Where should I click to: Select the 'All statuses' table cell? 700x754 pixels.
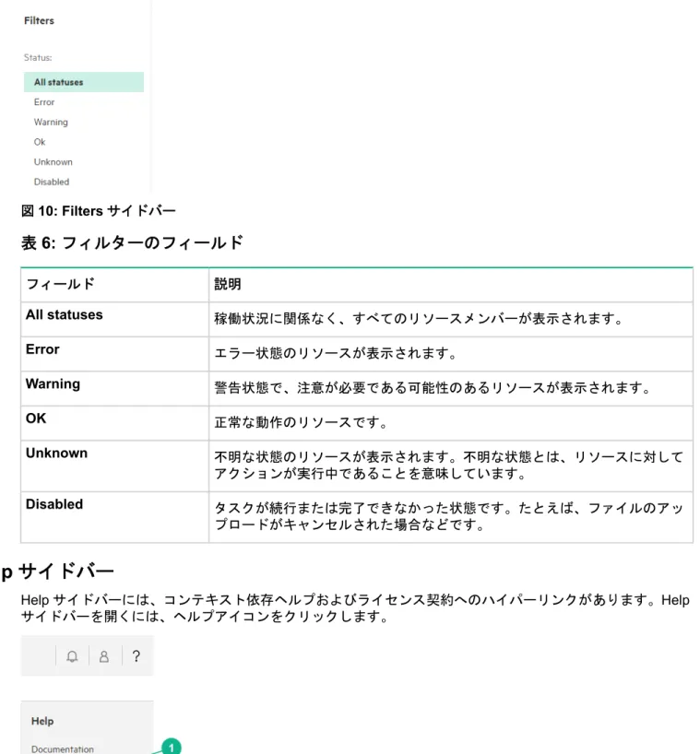pyautogui.click(x=114, y=319)
